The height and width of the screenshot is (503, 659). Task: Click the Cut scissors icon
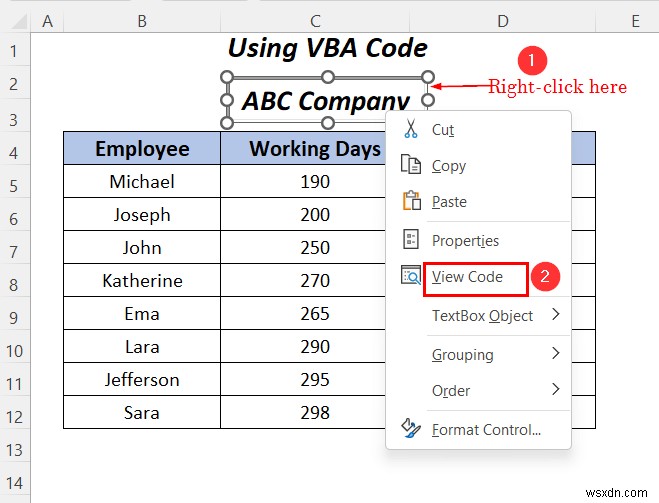click(x=411, y=129)
